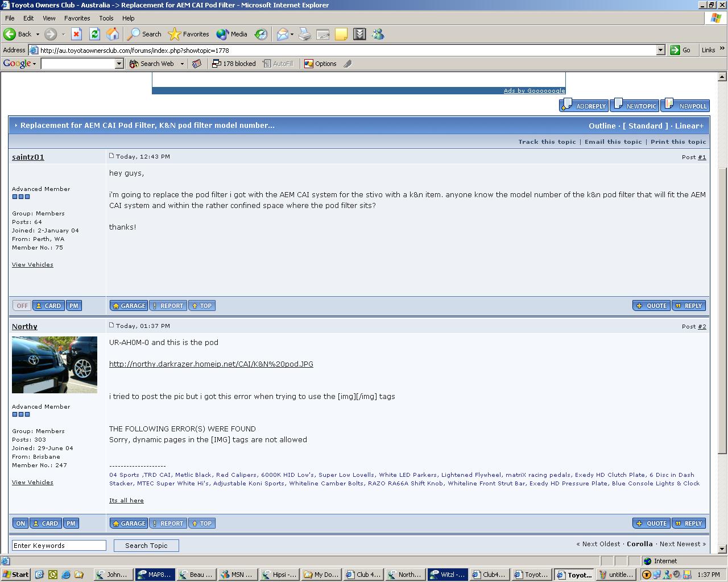The image size is (728, 582).
Task: Switch to My Documents taskbar window
Action: (x=322, y=575)
